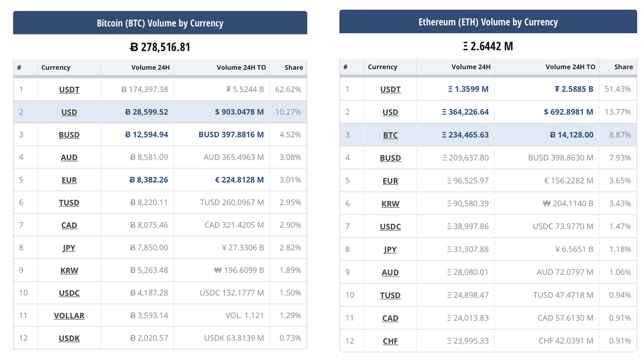Sort Bitcoin table by Currency header

(56, 67)
